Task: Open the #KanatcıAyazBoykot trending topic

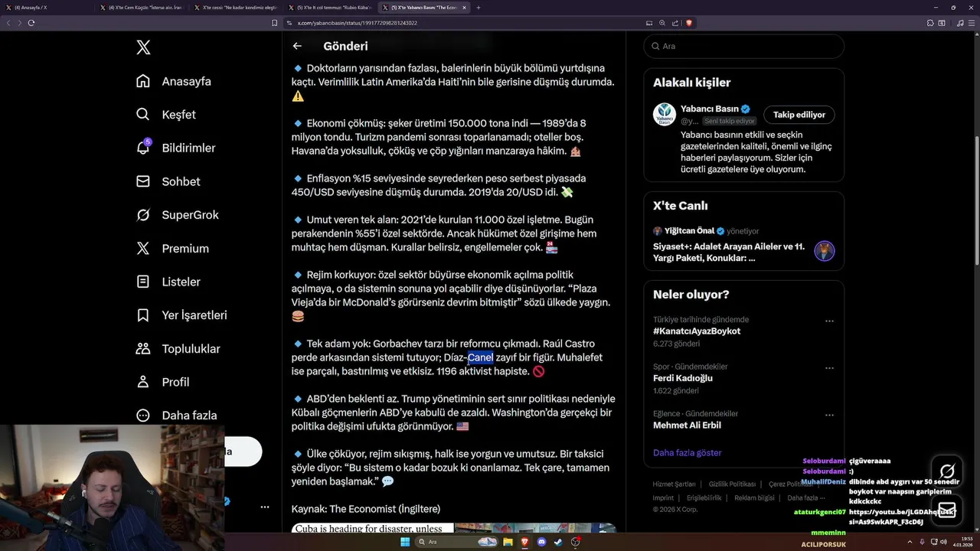Action: (697, 331)
